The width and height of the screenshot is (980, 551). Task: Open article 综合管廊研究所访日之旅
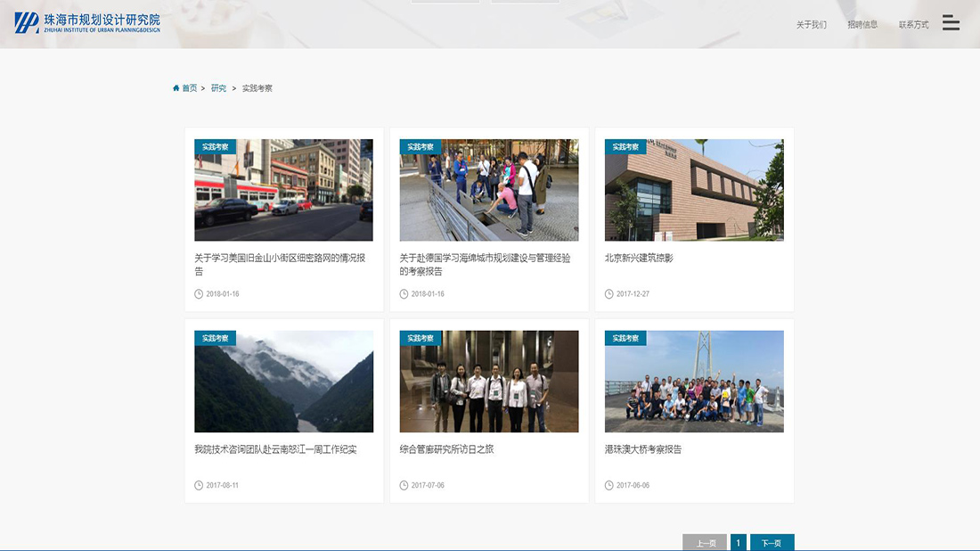click(446, 449)
